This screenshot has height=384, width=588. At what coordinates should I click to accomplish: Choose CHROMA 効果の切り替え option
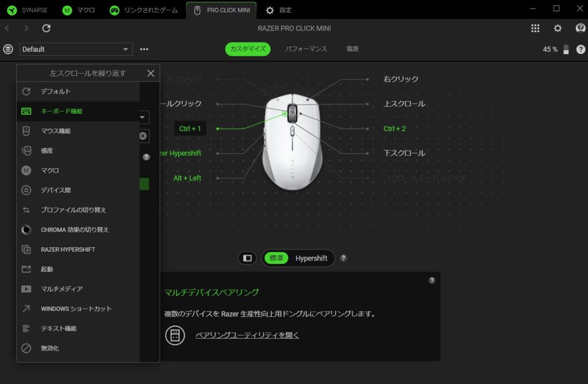[x=78, y=230]
